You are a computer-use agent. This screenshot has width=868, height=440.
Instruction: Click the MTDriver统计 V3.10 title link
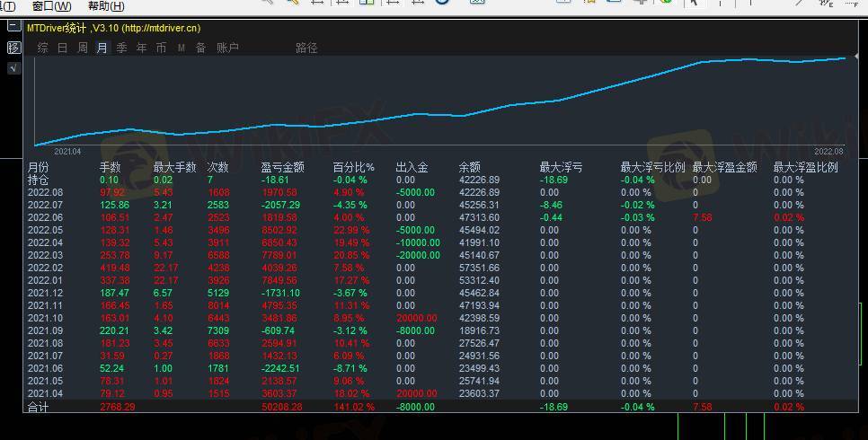click(113, 28)
